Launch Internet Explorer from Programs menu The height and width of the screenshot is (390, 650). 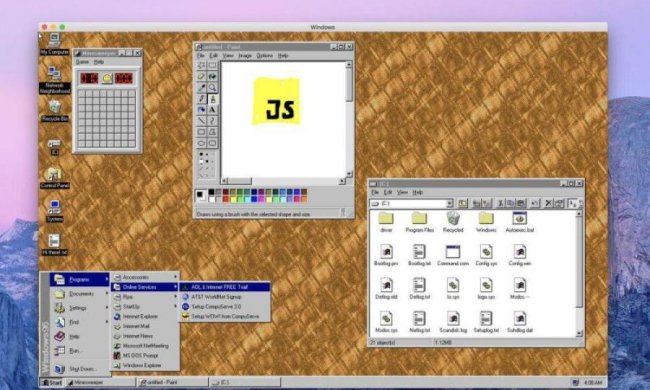click(x=145, y=316)
